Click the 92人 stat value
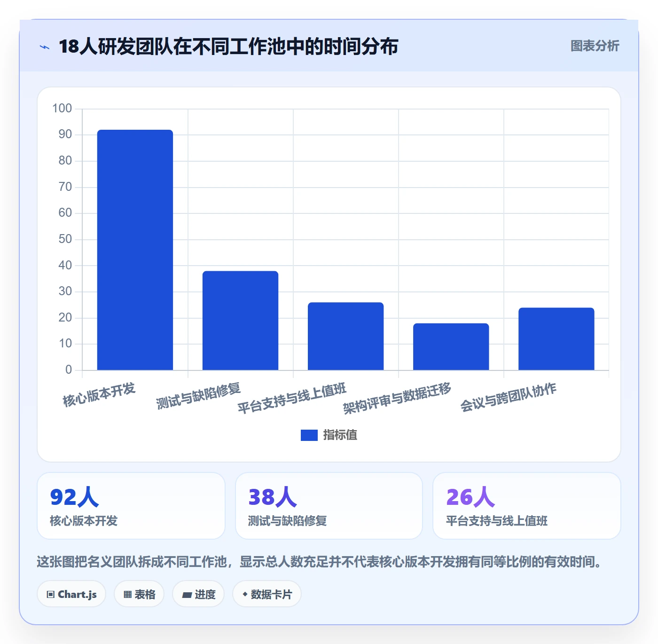Viewport: 658px width, 644px height. point(74,497)
